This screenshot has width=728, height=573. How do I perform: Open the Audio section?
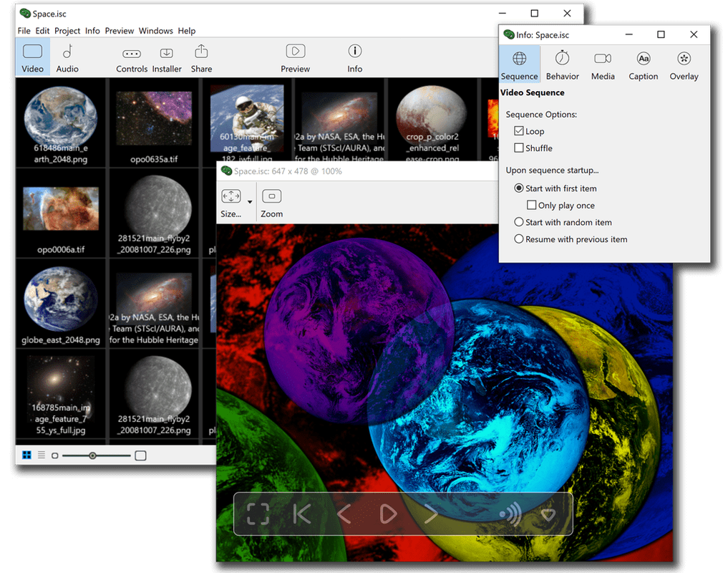coord(67,58)
